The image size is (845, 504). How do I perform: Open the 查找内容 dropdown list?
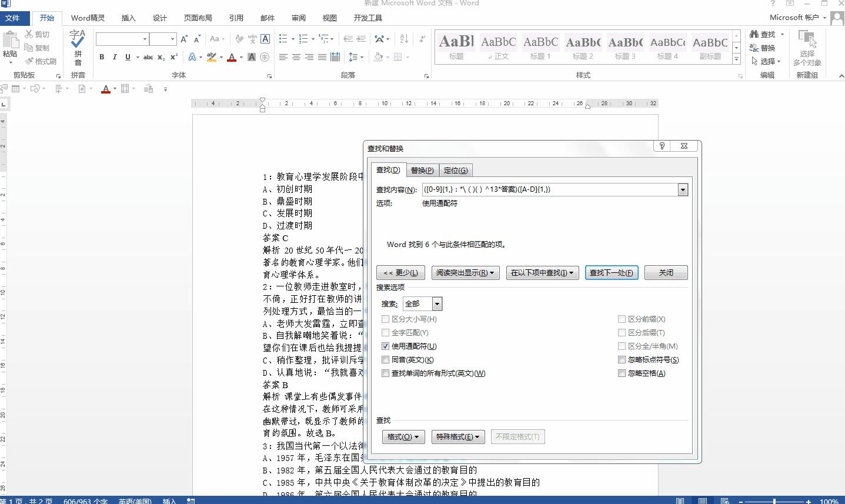tap(682, 189)
